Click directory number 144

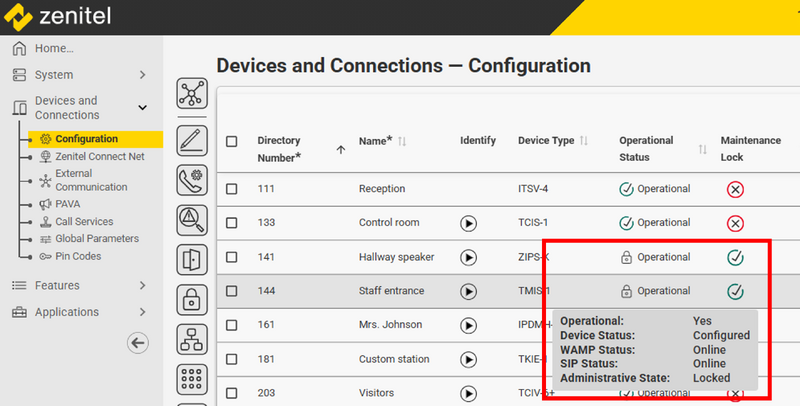click(x=266, y=291)
